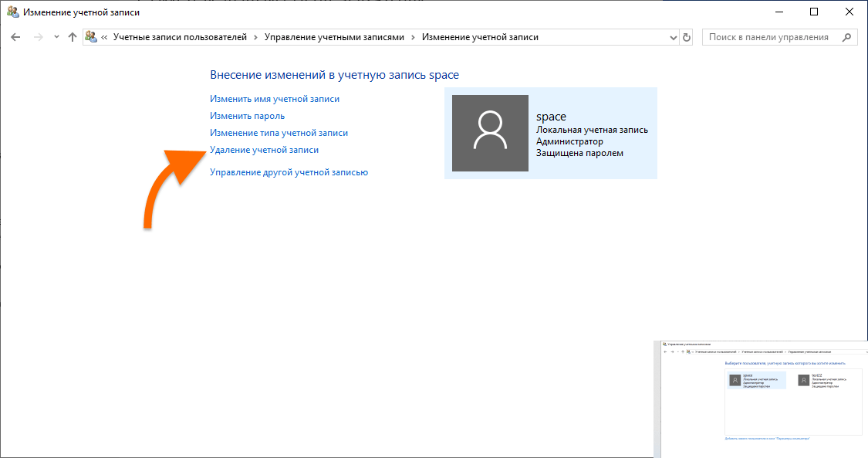Click 'Изменить пароль' link
The image size is (868, 458).
click(x=248, y=116)
